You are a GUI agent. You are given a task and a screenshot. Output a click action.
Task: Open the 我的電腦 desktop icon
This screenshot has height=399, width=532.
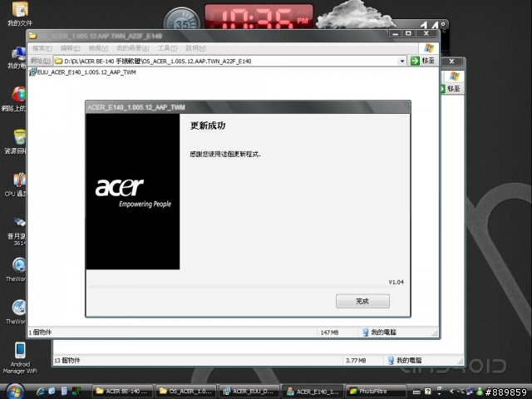click(17, 58)
